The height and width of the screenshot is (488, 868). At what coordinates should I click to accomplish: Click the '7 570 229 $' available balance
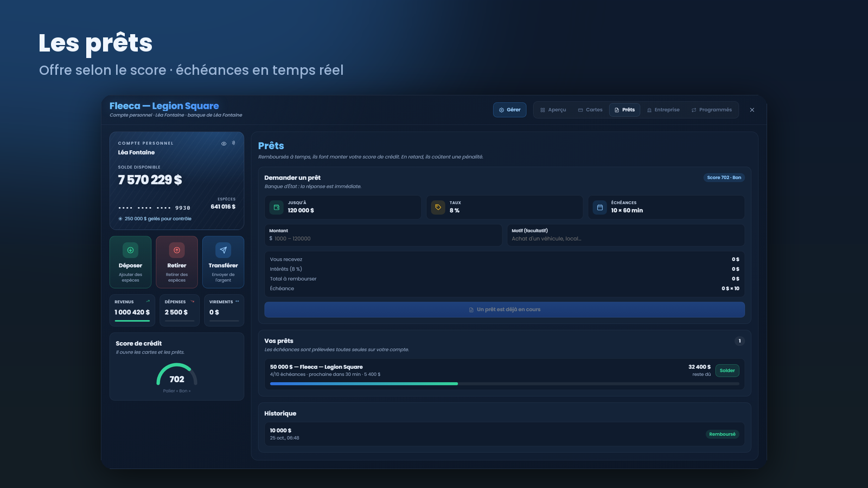pos(150,180)
